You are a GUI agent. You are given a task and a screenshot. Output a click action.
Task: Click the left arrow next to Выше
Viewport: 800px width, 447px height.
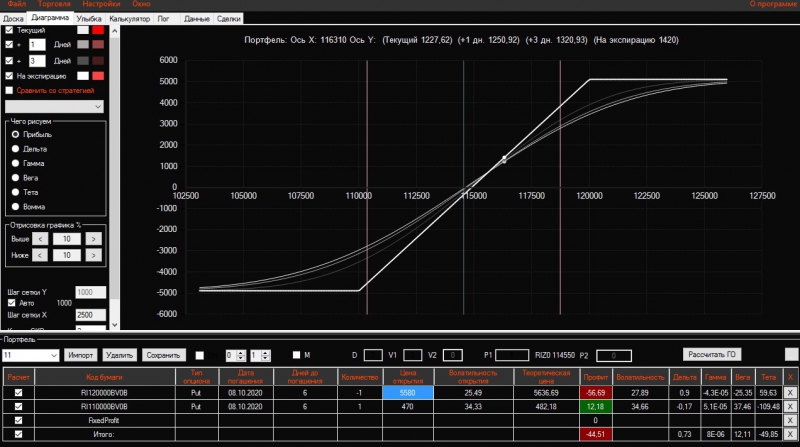point(40,239)
